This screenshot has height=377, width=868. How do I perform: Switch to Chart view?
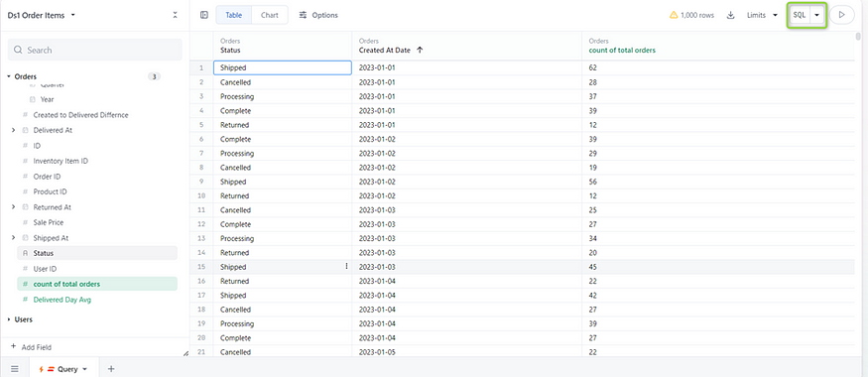[270, 15]
